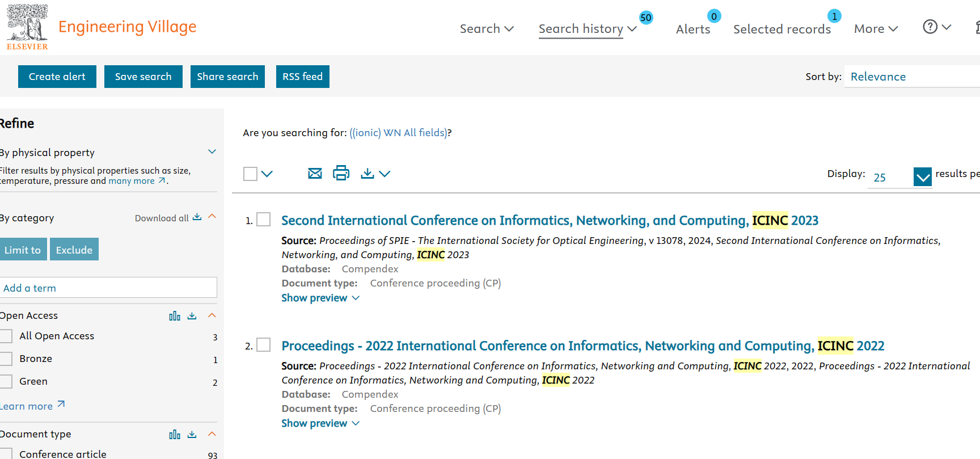Viewport: 980px width, 459px height.
Task: Open Proceedings 2022 International Conference ICINC 2022 title
Action: pos(583,346)
